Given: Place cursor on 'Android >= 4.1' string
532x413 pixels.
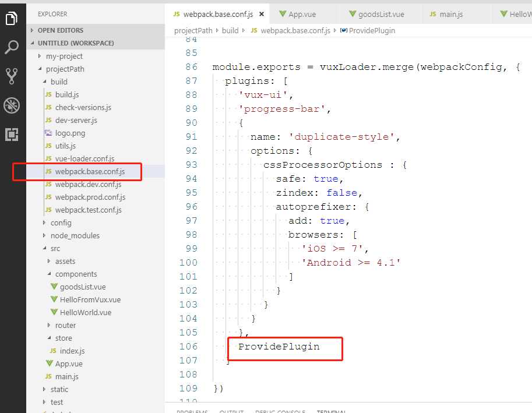Looking at the screenshot, I should pyautogui.click(x=351, y=263).
